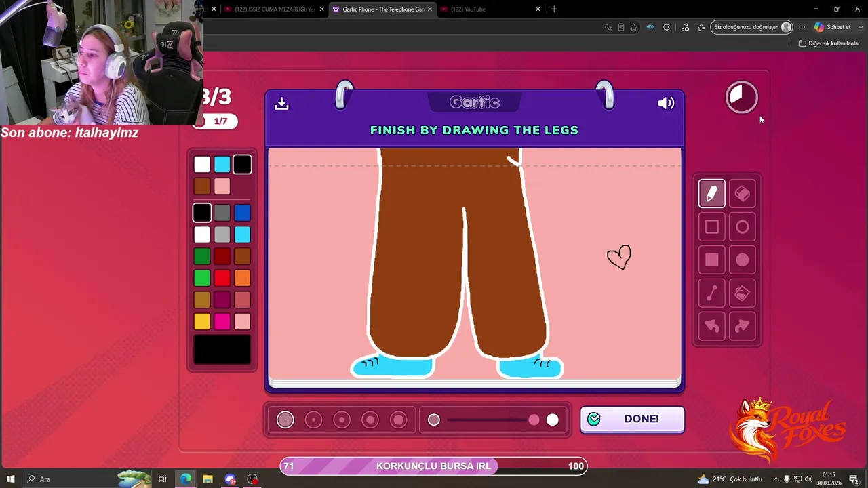Select the largest brush size
Image resolution: width=868 pixels, height=488 pixels.
pyautogui.click(x=399, y=420)
